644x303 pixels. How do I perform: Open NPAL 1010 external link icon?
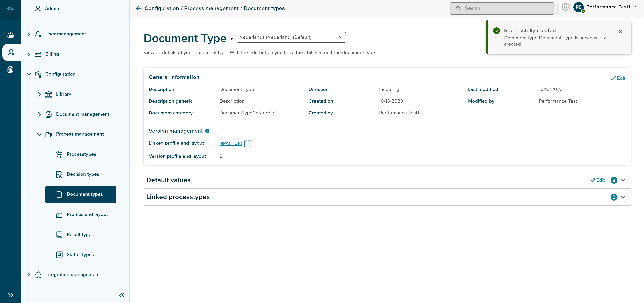(247, 143)
